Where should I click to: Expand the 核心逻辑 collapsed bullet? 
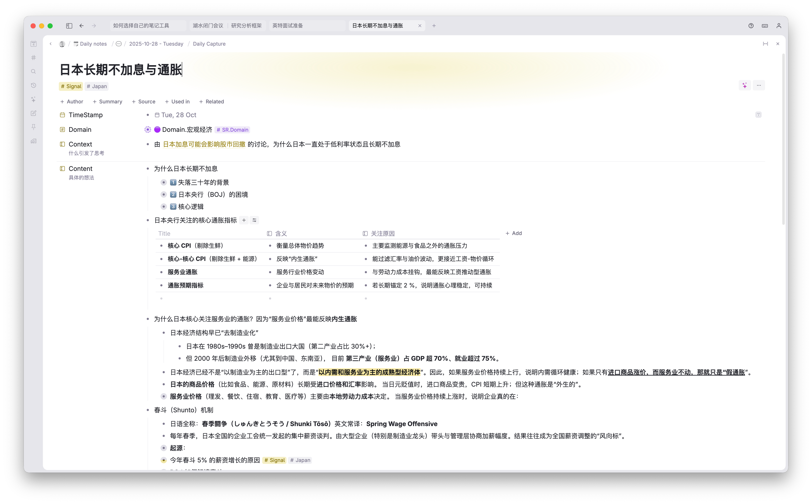(x=164, y=207)
